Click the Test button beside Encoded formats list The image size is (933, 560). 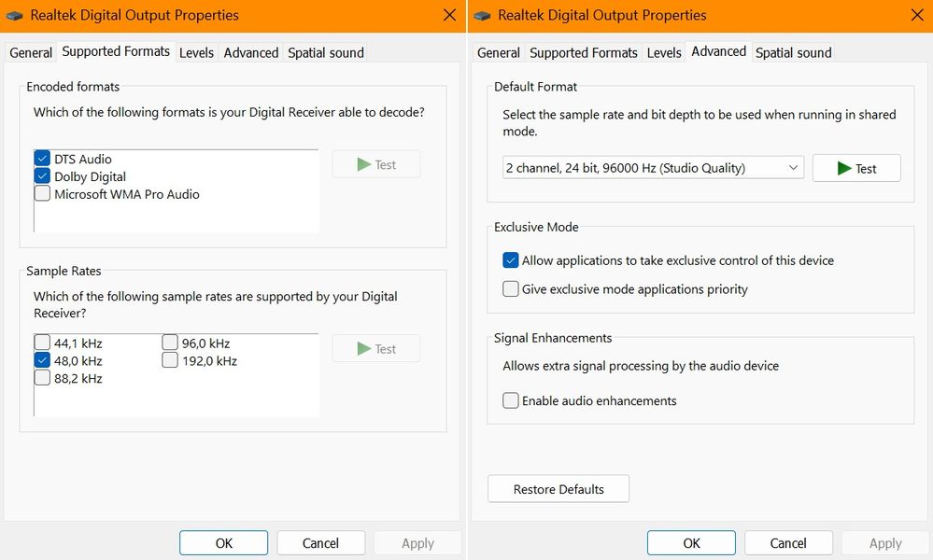pyautogui.click(x=376, y=164)
